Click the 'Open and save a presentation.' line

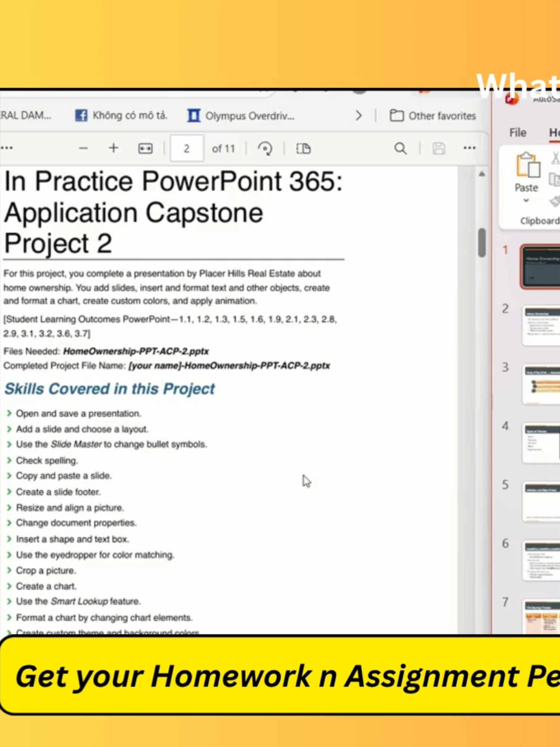point(78,413)
